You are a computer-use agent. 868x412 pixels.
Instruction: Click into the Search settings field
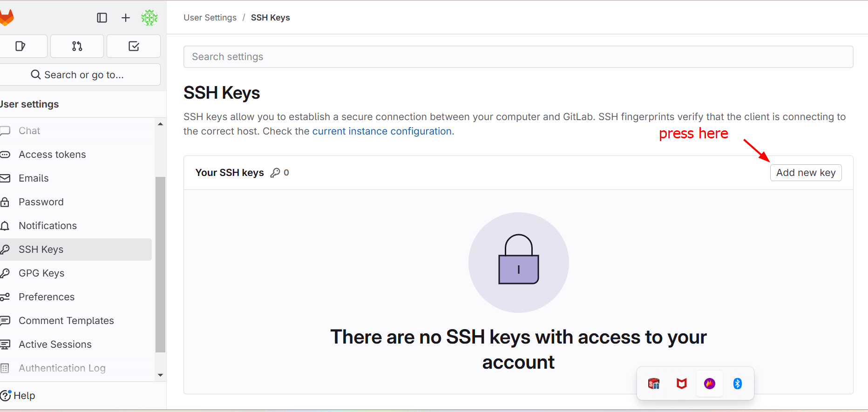point(518,57)
